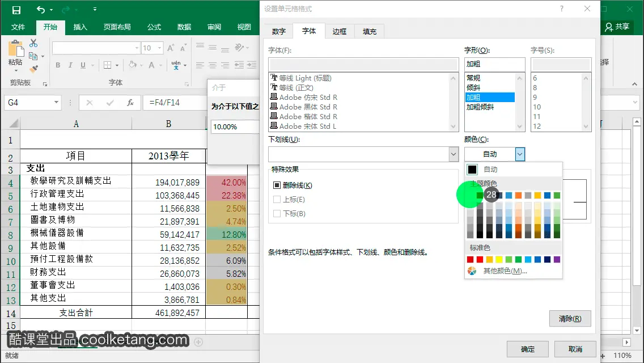Open the ribbon font name dropdown arrow

tap(137, 48)
